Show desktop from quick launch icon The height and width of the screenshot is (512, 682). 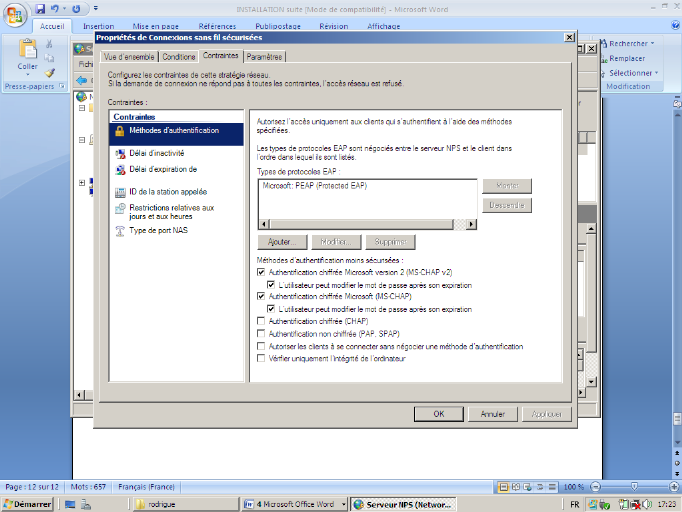70,505
